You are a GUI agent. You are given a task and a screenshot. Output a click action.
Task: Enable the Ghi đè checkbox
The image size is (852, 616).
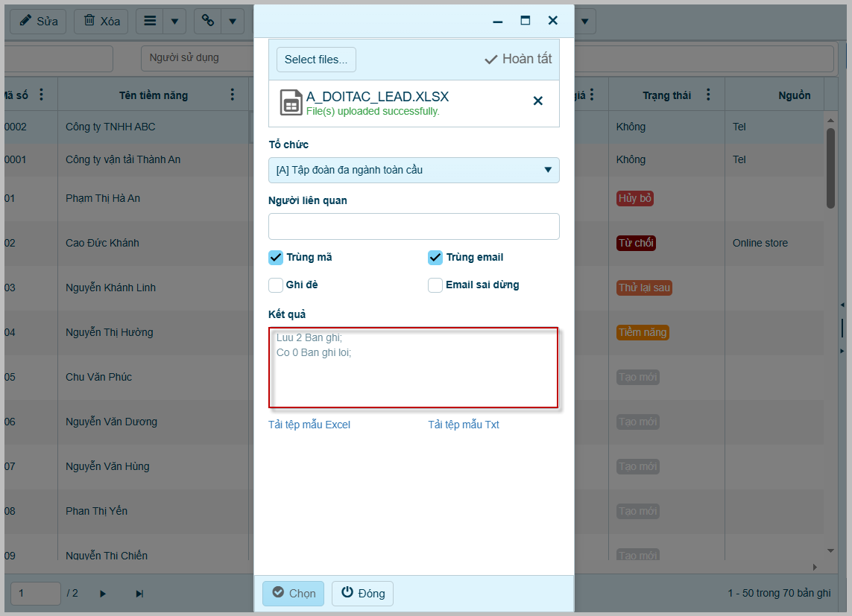(x=276, y=285)
